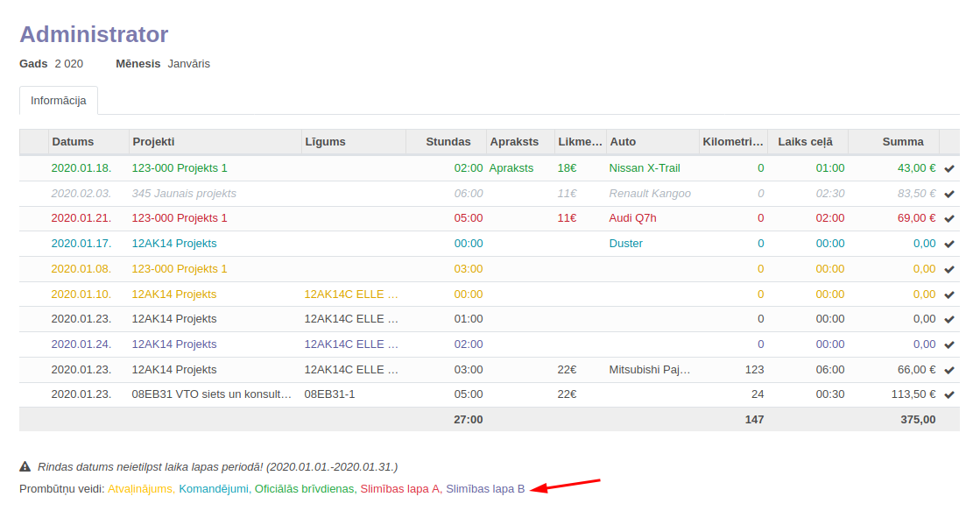Open the Informācija tab
The image size is (980, 511).
click(x=59, y=101)
